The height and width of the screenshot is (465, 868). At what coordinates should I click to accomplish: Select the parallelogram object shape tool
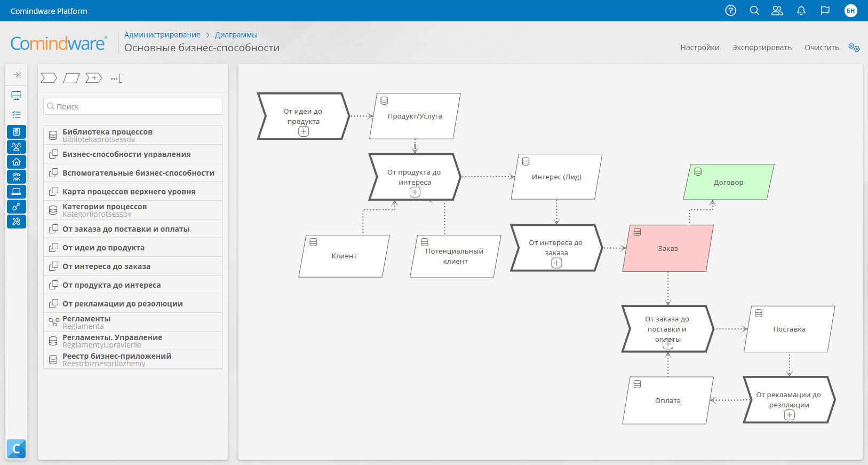[71, 78]
